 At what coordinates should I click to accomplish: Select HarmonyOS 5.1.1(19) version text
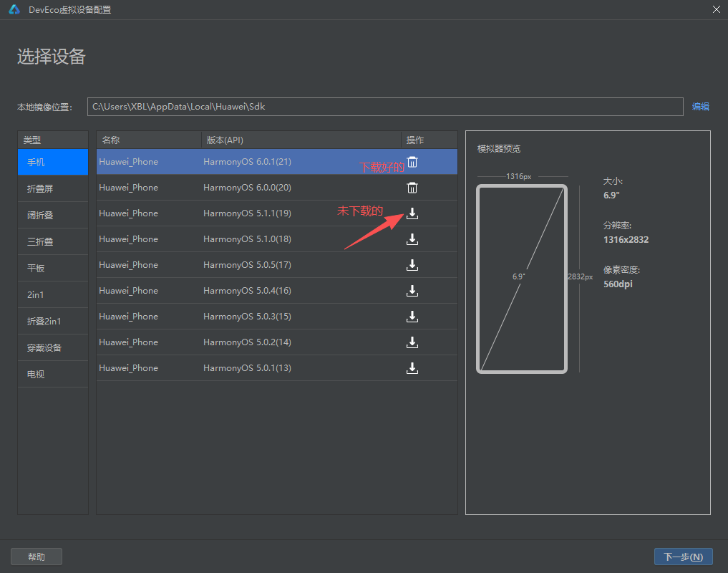248,213
